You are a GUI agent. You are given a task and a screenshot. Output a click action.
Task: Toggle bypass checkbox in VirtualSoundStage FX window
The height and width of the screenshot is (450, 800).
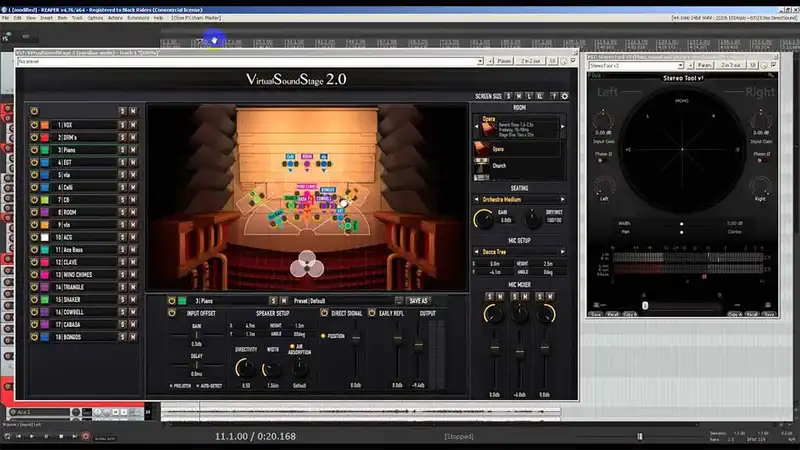[x=573, y=61]
